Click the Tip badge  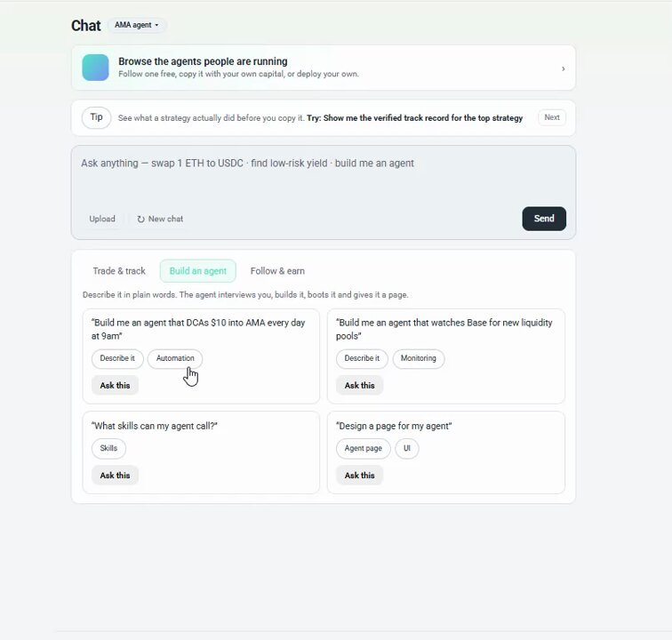tap(96, 117)
